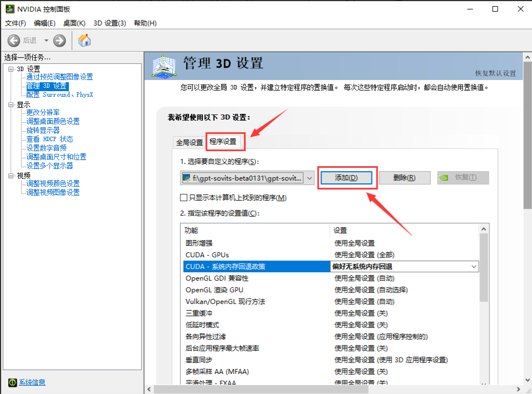This screenshot has height=394, width=532.
Task: Click the NVIDIA logo in title bar
Action: pyautogui.click(x=9, y=9)
